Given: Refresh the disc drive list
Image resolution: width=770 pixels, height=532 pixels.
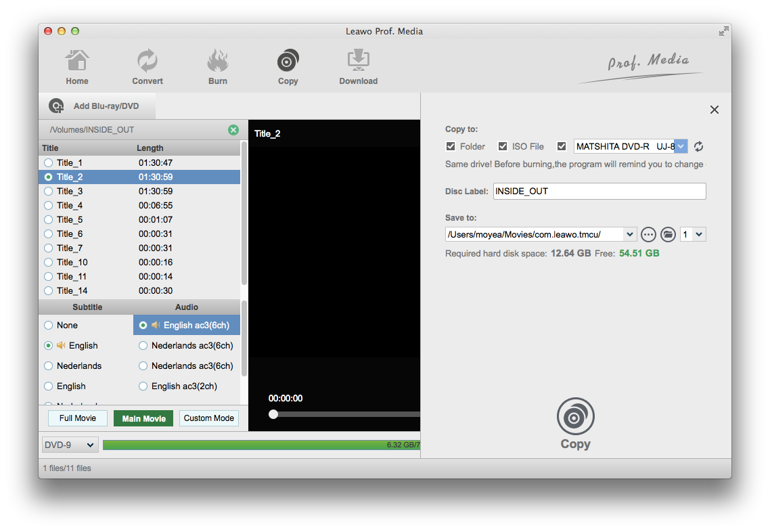Looking at the screenshot, I should pyautogui.click(x=698, y=146).
